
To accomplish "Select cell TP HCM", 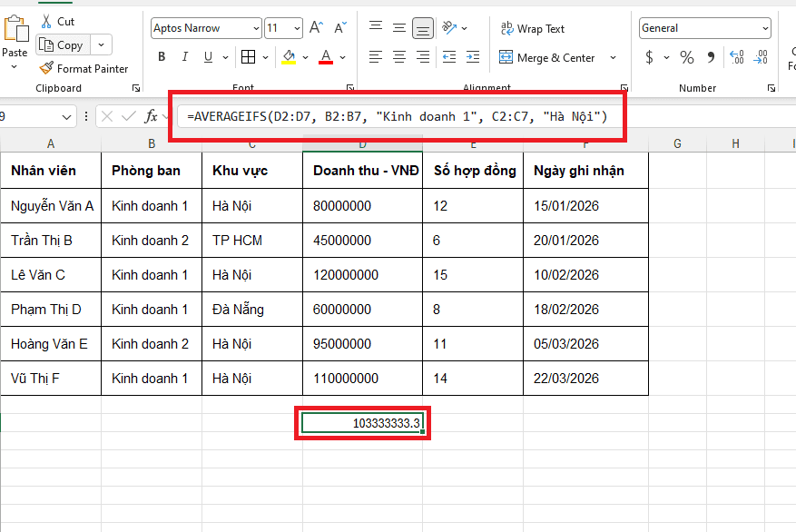I will click(x=252, y=240).
